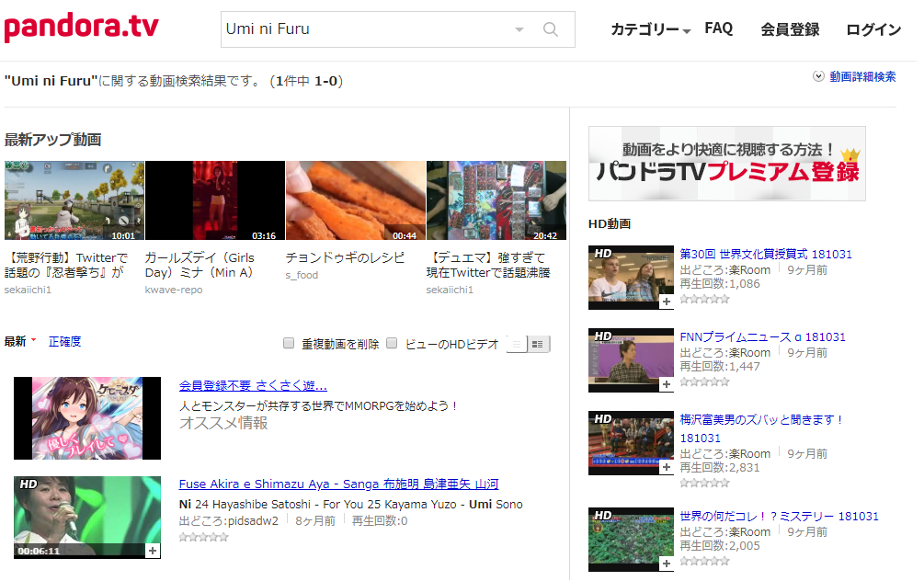Open the Fuse Akira singer thumbnail
The height and width of the screenshot is (581, 924).
pyautogui.click(x=87, y=518)
